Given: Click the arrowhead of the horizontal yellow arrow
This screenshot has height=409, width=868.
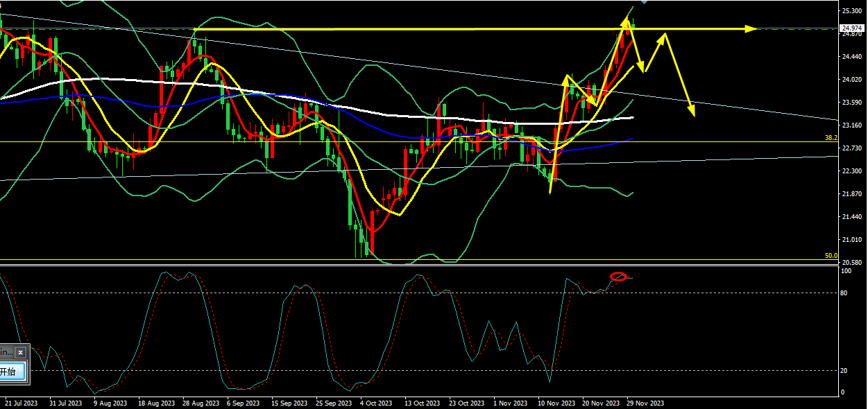Looking at the screenshot, I should point(750,28).
